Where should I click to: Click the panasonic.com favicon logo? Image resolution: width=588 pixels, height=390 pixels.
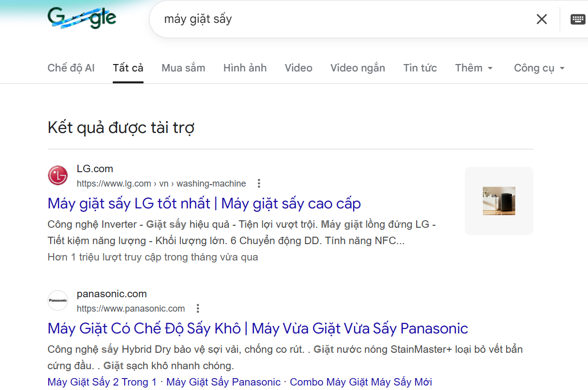[58, 300]
